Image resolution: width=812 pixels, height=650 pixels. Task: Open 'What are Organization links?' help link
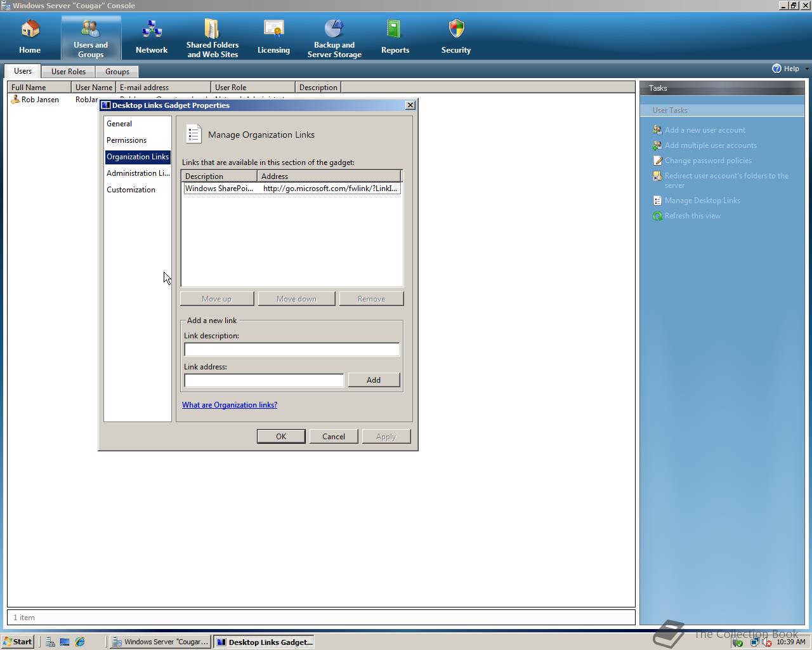click(230, 405)
